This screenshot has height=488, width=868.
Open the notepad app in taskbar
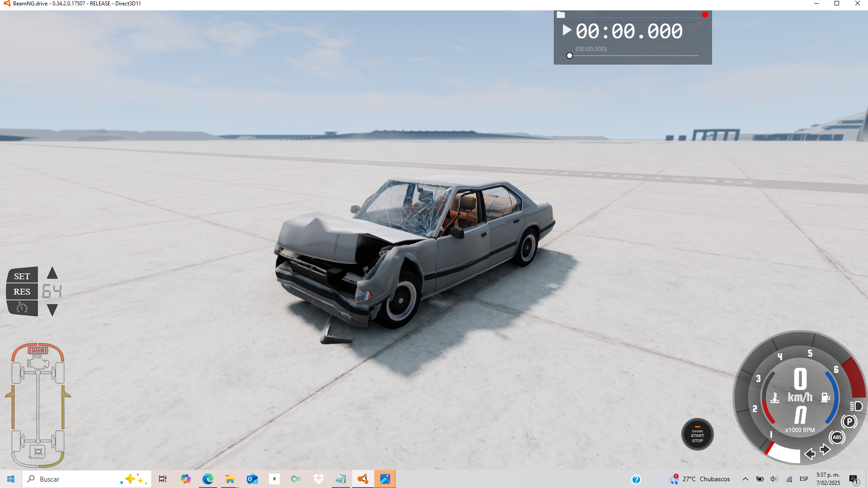click(x=340, y=479)
